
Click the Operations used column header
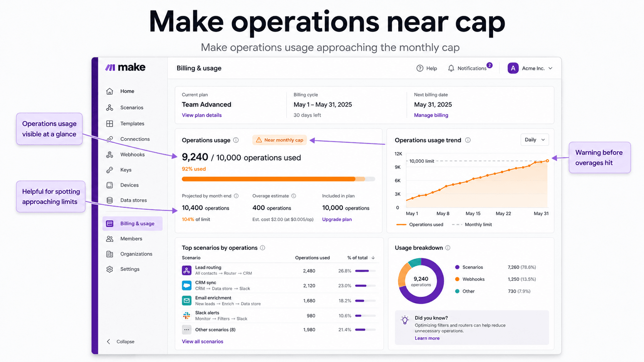point(312,258)
